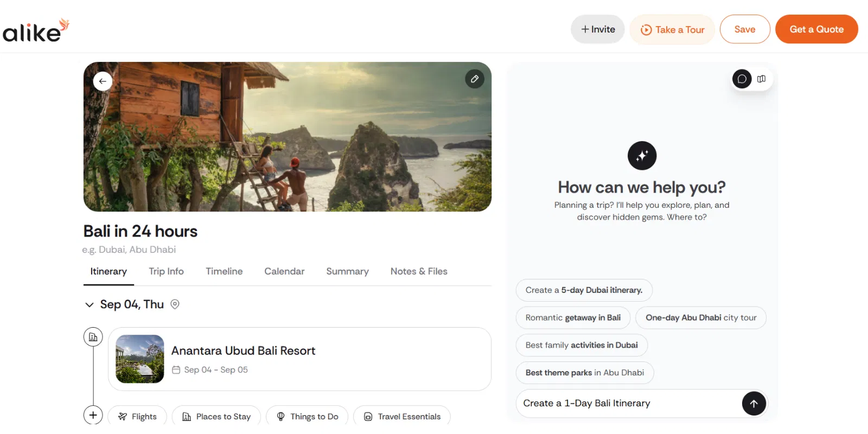Open the Anantara Ubud Bali Resort thumbnail

coord(140,359)
